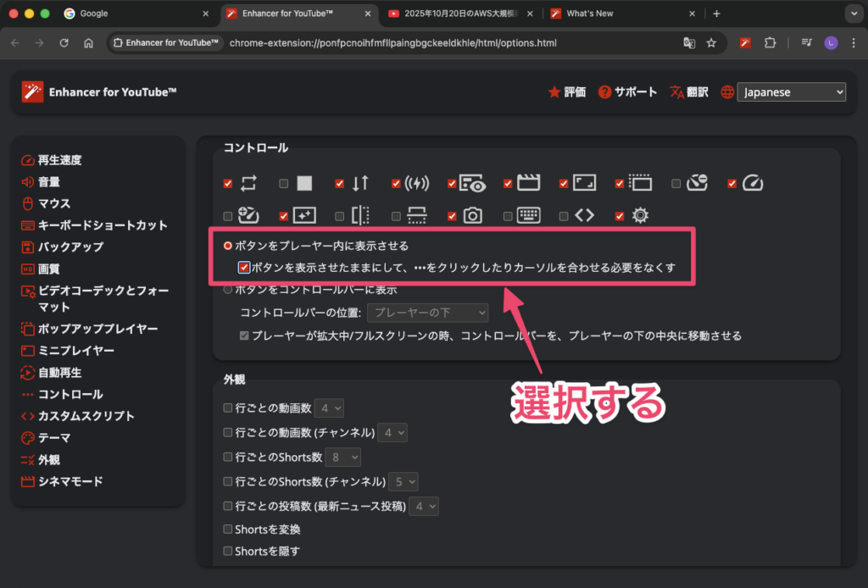Click the cinema mode clapperboard icon

coord(528,183)
